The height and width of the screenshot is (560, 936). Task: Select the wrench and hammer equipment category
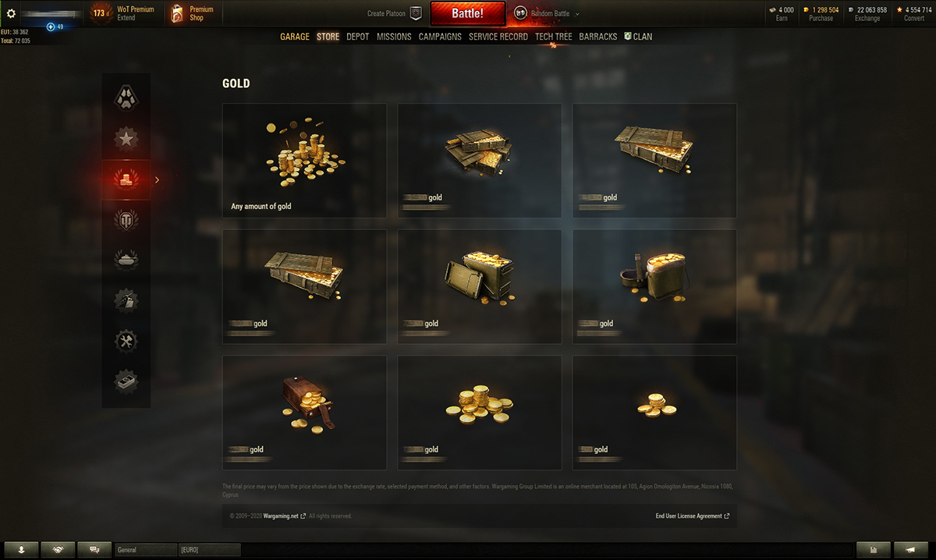coord(126,341)
